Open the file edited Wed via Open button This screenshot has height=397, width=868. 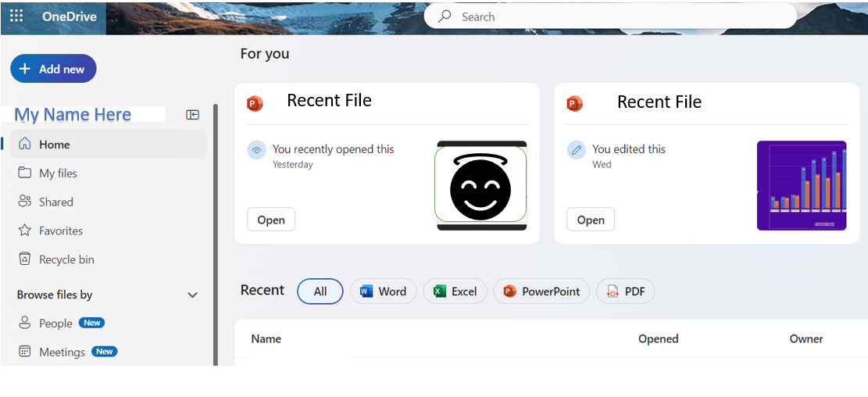tap(591, 220)
